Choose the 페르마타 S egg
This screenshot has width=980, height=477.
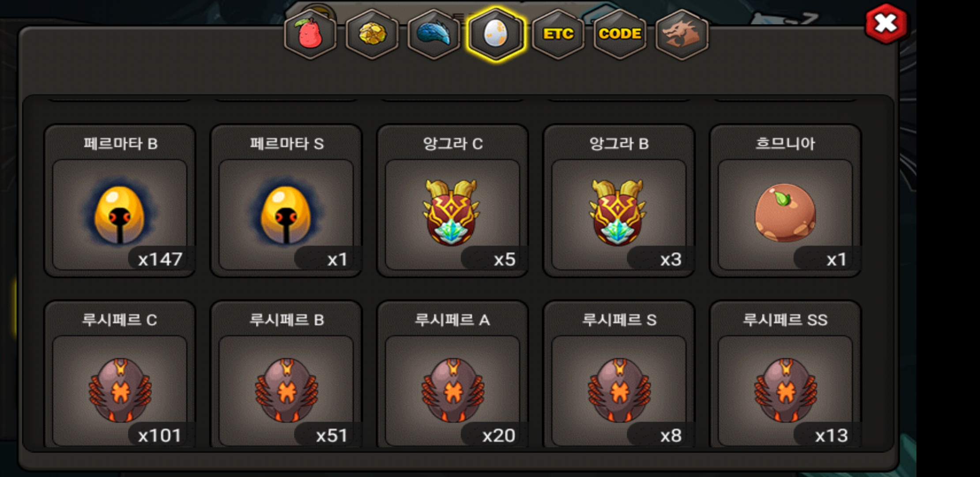click(x=286, y=201)
